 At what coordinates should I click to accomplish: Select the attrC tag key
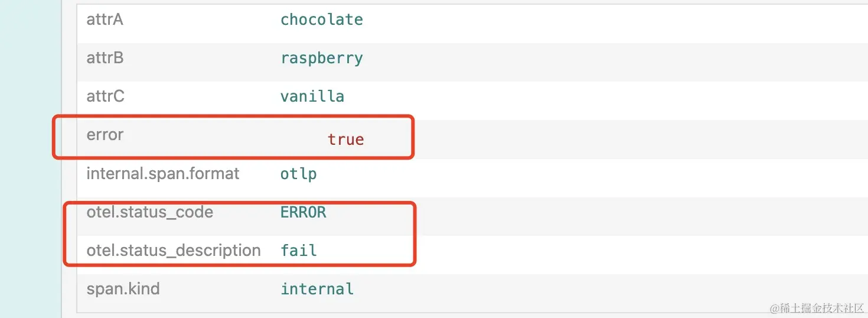point(105,96)
